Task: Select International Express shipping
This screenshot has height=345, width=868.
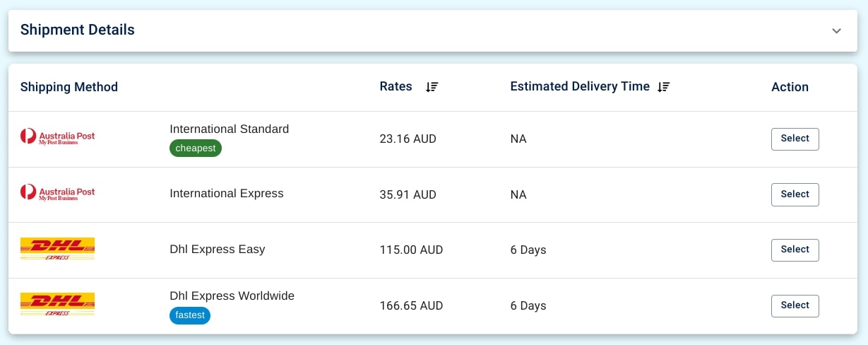Action: coord(795,194)
